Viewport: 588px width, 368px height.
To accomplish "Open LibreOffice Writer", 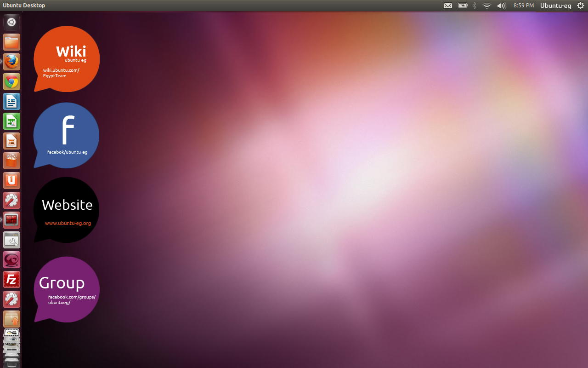I will point(11,102).
